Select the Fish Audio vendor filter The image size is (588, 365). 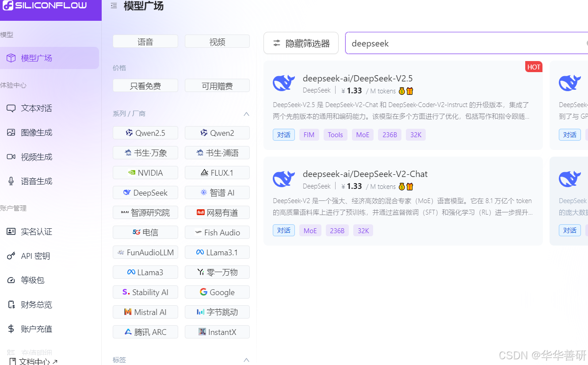[x=217, y=232]
